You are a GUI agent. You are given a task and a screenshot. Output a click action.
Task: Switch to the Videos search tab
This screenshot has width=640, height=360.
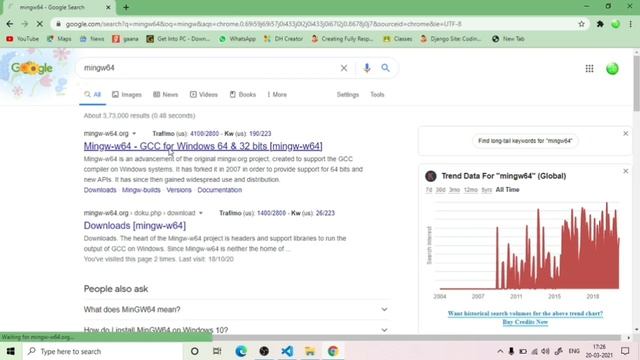(204, 95)
